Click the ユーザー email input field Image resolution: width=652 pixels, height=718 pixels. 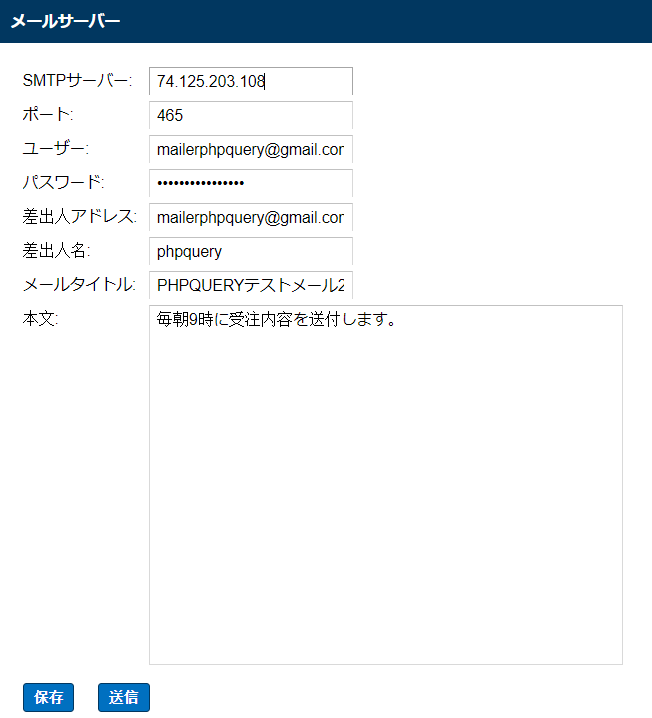pos(251,149)
